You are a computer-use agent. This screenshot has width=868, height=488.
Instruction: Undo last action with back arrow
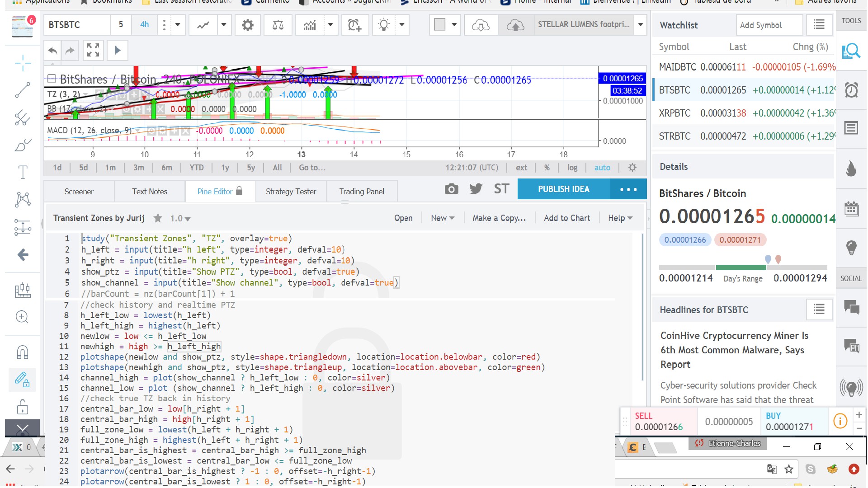tap(53, 50)
